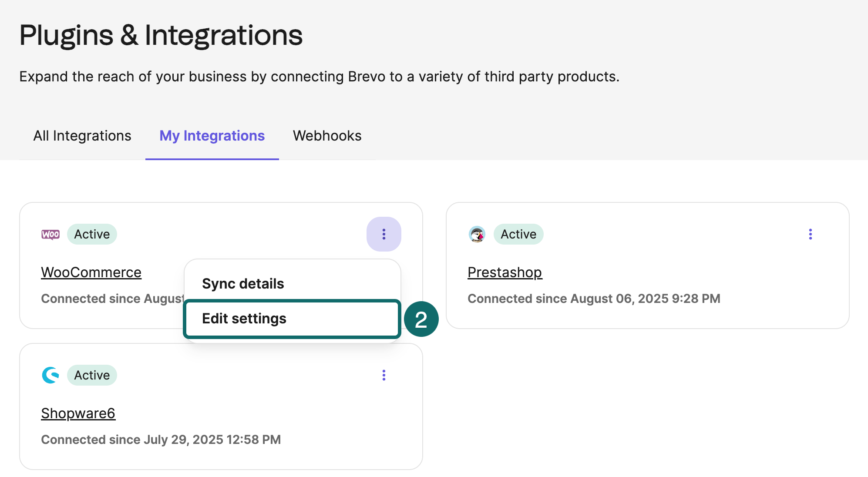Click the Active badge on WooCommerce card
Image resolution: width=868 pixels, height=477 pixels.
pyautogui.click(x=92, y=234)
